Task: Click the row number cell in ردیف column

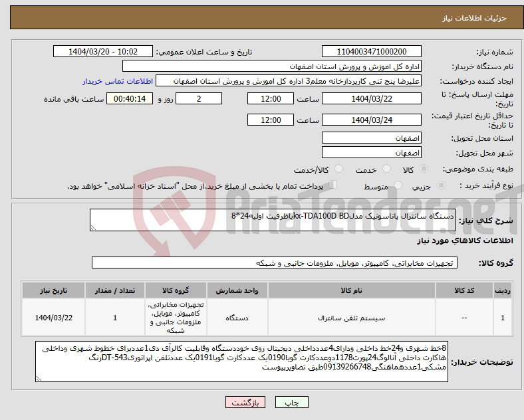Action: point(503,318)
